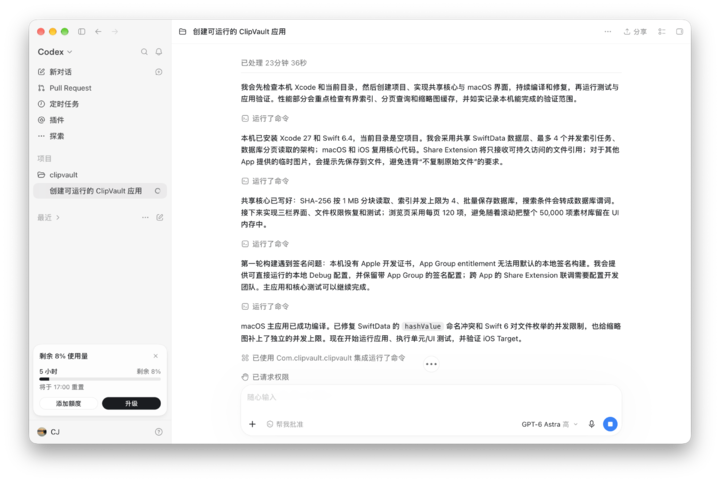Image resolution: width=720 pixels, height=482 pixels.
Task: Click folder icon in conversation title bar
Action: tap(183, 32)
